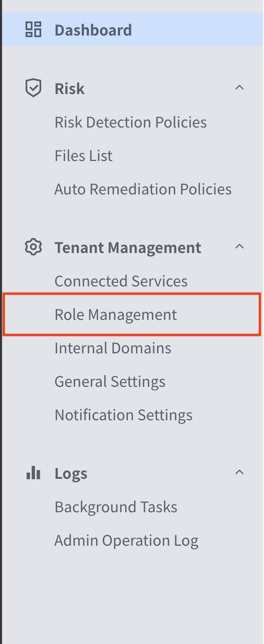Select Connected Services
This screenshot has width=264, height=644.
tap(121, 281)
